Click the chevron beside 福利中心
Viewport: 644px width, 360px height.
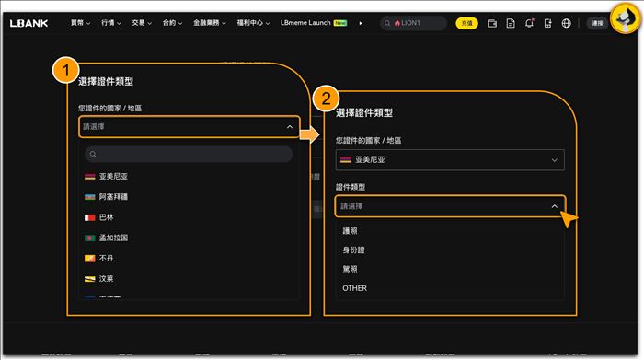pyautogui.click(x=268, y=24)
